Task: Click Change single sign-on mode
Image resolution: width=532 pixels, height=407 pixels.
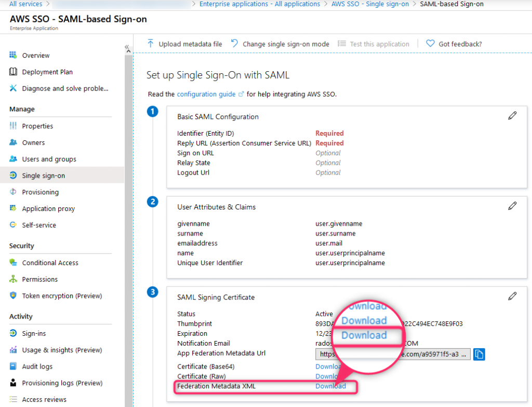Action: [280, 44]
